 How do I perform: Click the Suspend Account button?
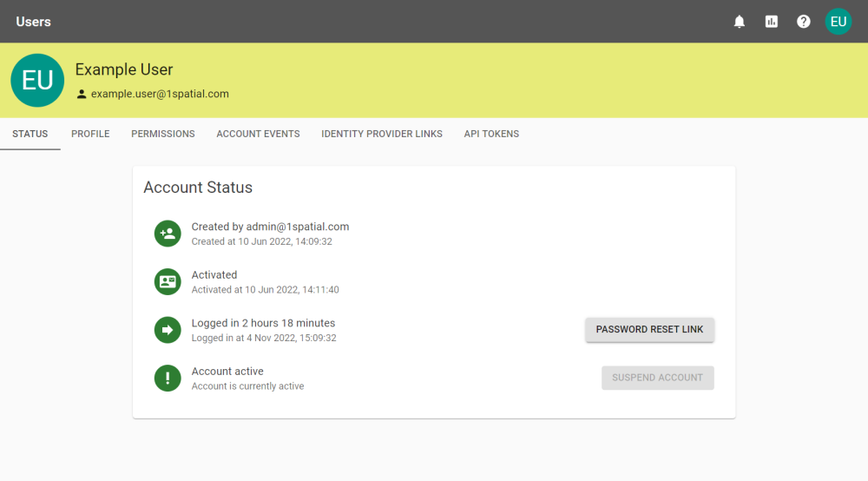click(658, 378)
